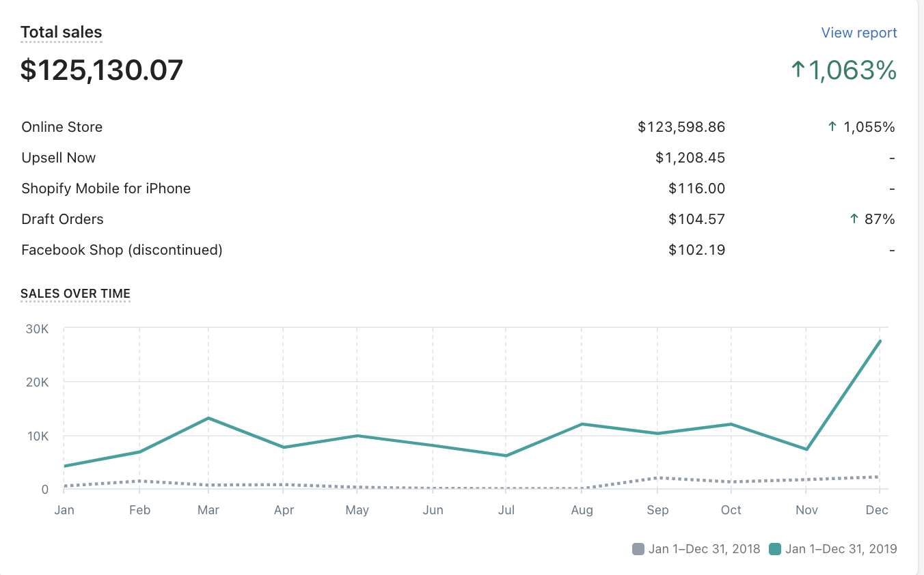Click the up arrow next to 87%
This screenshot has width=924, height=575.
tap(854, 219)
